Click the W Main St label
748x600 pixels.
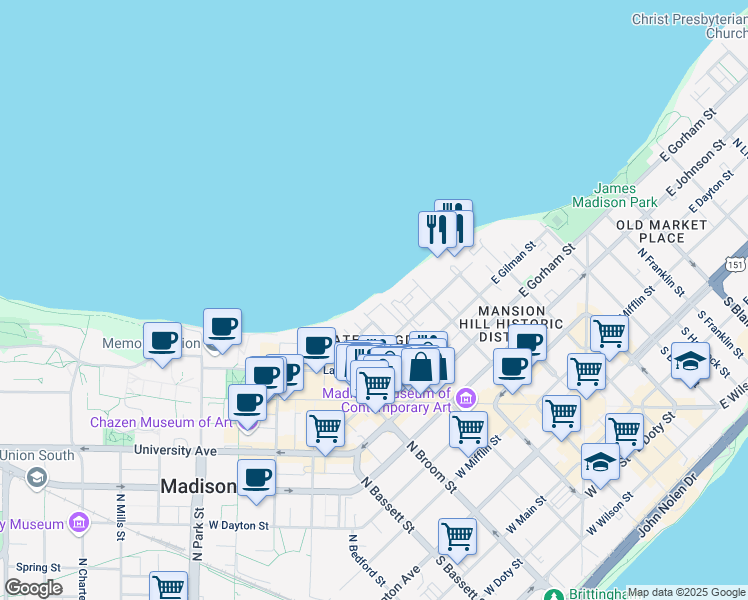point(526,515)
